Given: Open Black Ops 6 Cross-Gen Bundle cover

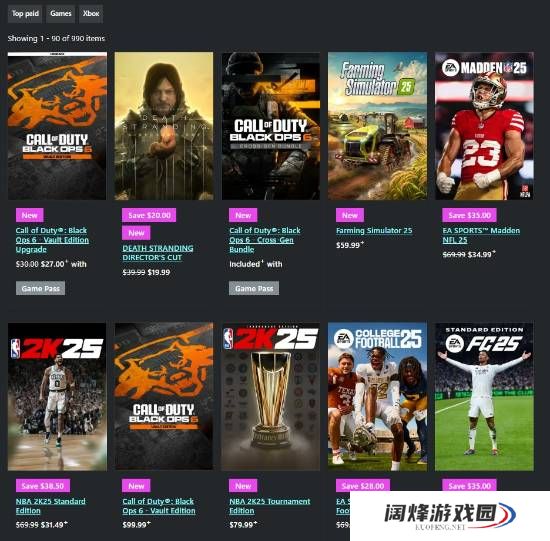Looking at the screenshot, I should pyautogui.click(x=270, y=126).
